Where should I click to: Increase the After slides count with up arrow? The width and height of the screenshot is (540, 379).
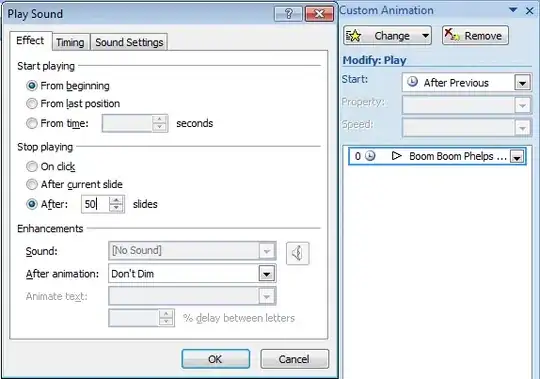click(x=116, y=200)
